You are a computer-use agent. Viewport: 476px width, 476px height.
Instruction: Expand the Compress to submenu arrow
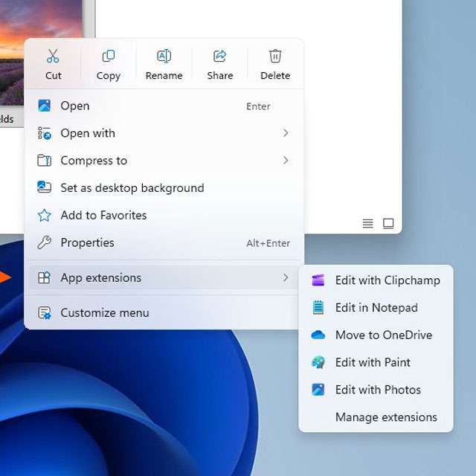(x=286, y=161)
